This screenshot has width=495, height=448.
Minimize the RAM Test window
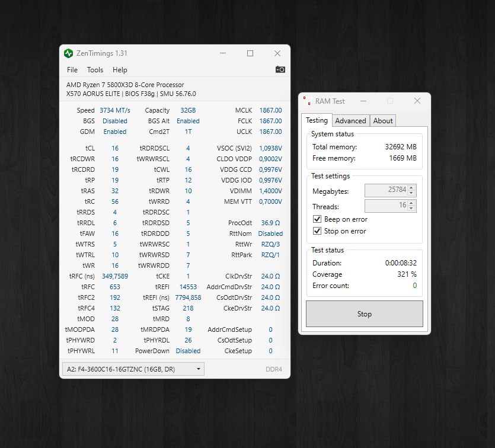pyautogui.click(x=363, y=101)
